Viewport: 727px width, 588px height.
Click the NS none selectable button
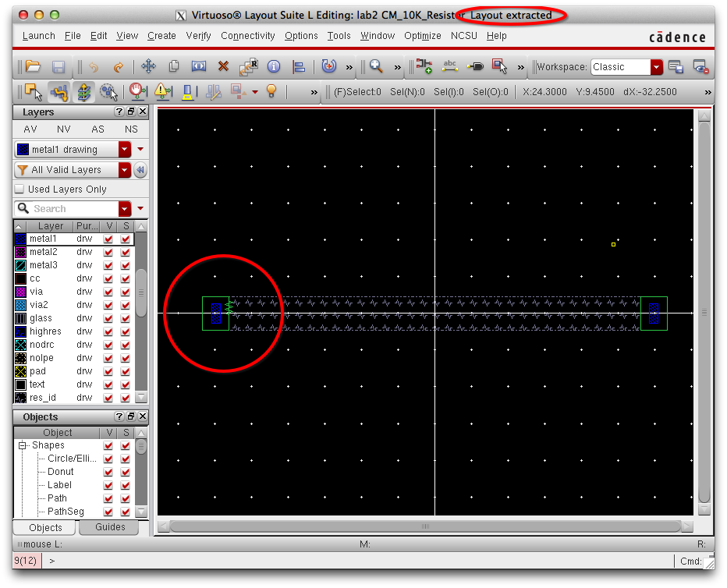click(x=131, y=129)
